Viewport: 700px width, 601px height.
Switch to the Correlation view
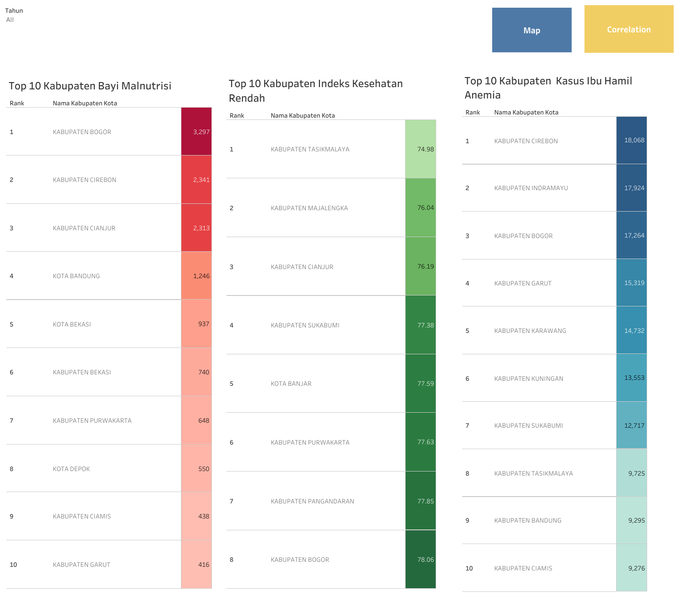click(628, 29)
